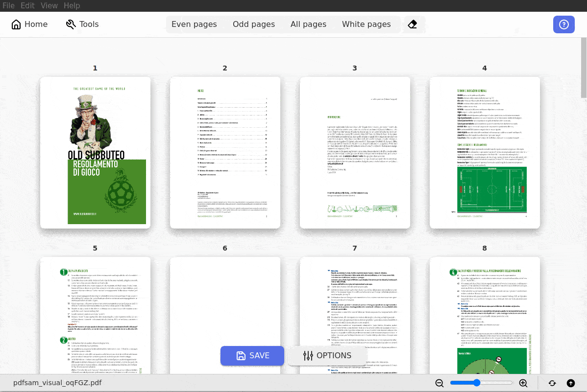Open the Tools section
Viewport: 587px width, 392px height.
click(x=82, y=24)
